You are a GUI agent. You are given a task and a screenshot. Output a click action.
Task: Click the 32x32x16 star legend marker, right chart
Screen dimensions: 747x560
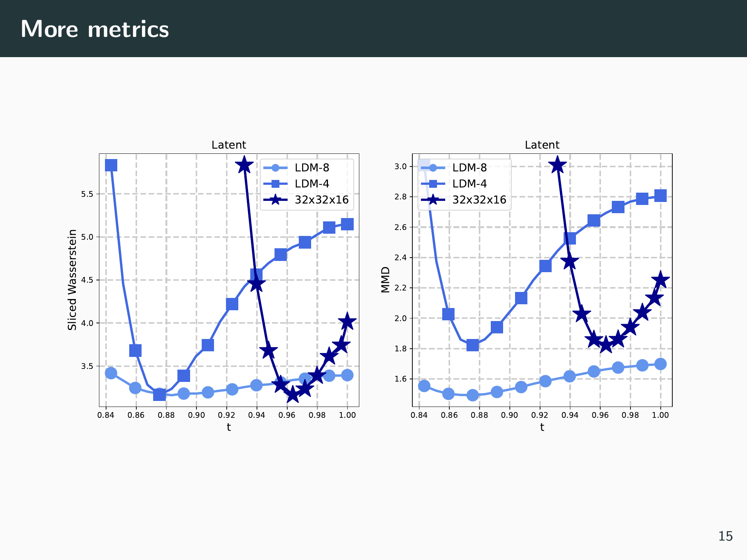[433, 200]
